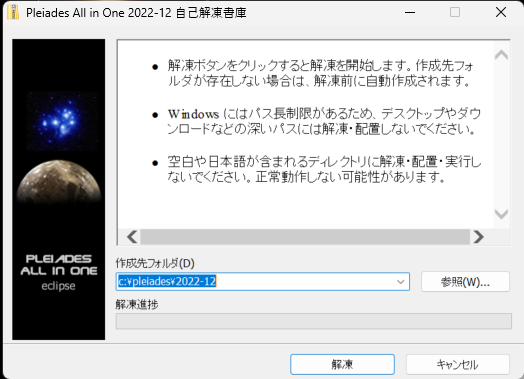Click the Pleiades All in One eclipse banner image
The image size is (524, 379).
coord(58,190)
